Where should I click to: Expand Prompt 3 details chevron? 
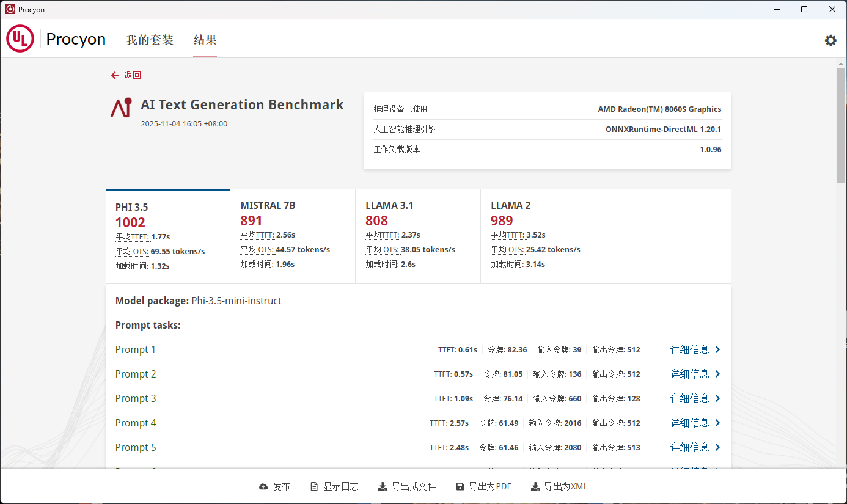point(718,399)
